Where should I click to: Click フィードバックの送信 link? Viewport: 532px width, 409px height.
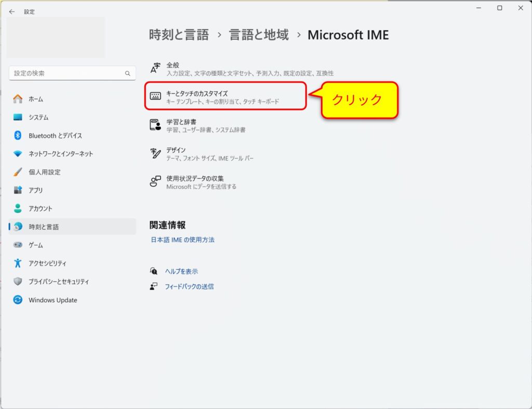(x=189, y=286)
